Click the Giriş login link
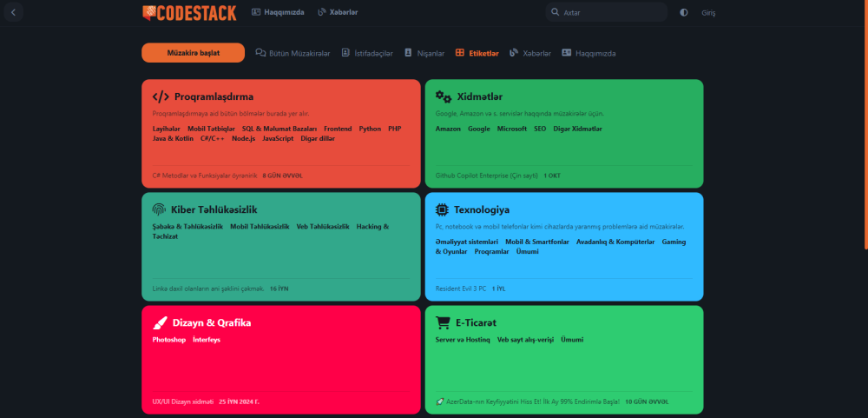The image size is (868, 418). 708,12
